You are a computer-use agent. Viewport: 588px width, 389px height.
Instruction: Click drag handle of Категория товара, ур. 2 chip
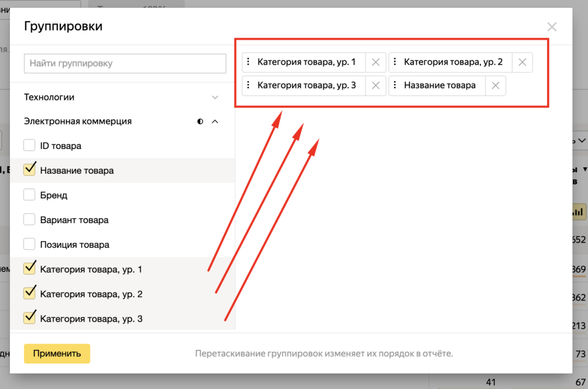(x=395, y=62)
